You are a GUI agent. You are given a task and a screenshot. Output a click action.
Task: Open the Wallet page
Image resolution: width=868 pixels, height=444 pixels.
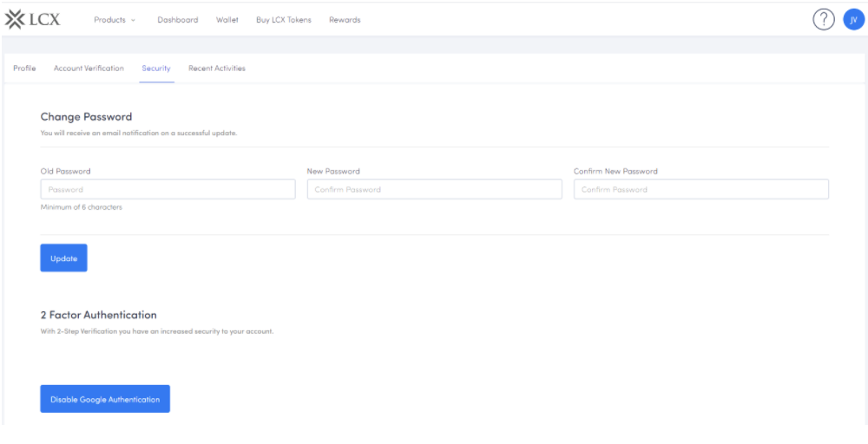[x=227, y=20]
